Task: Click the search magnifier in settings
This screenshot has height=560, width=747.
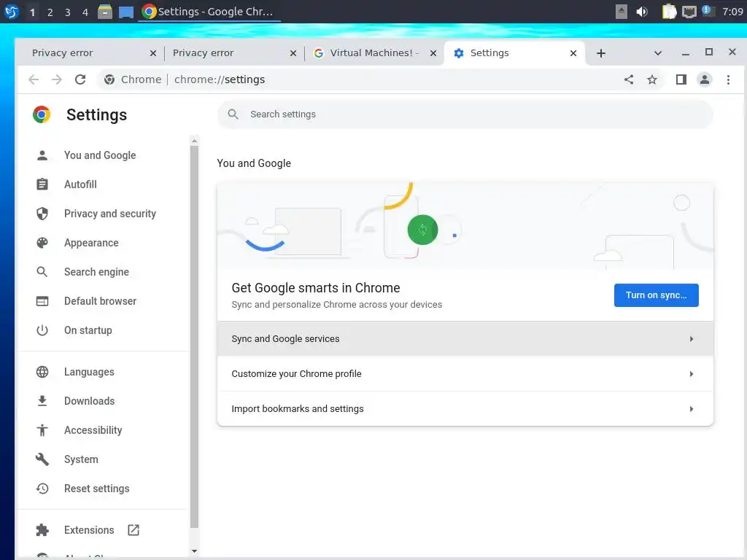Action: (233, 114)
